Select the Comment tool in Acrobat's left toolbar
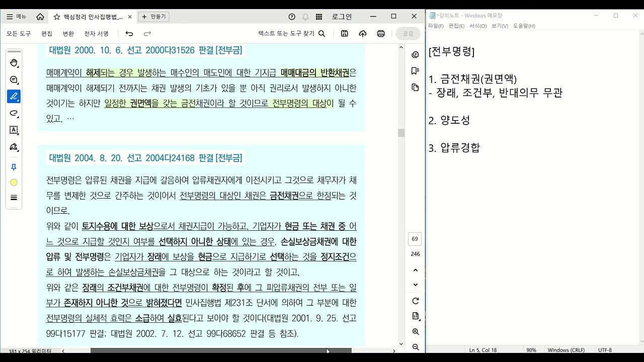The image size is (644, 362). [14, 80]
